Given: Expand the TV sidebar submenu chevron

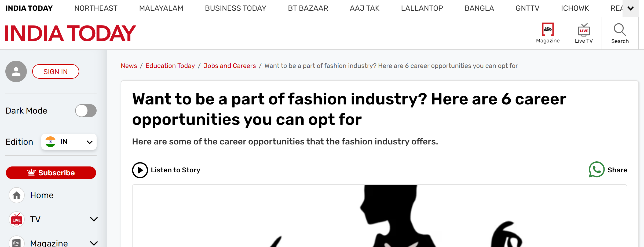Looking at the screenshot, I should (x=94, y=219).
